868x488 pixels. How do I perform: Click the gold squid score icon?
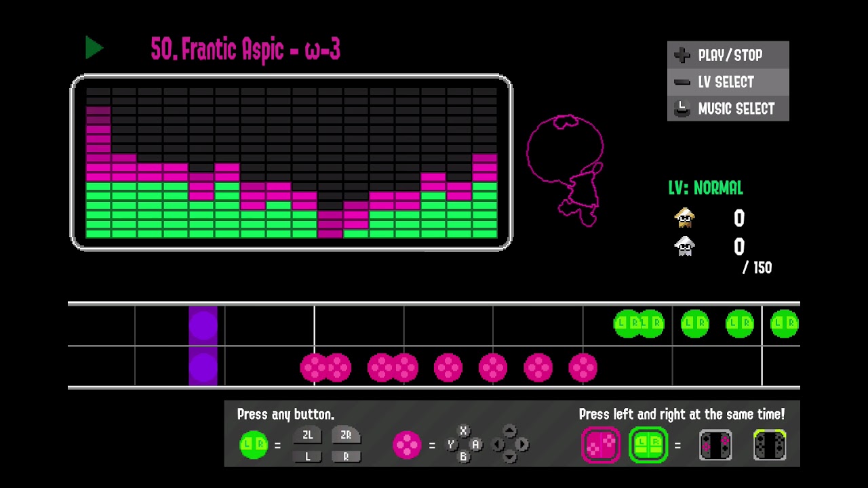click(685, 218)
